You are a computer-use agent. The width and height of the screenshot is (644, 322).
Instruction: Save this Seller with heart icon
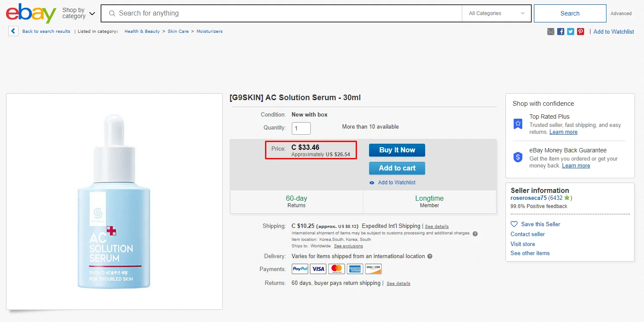click(x=535, y=224)
